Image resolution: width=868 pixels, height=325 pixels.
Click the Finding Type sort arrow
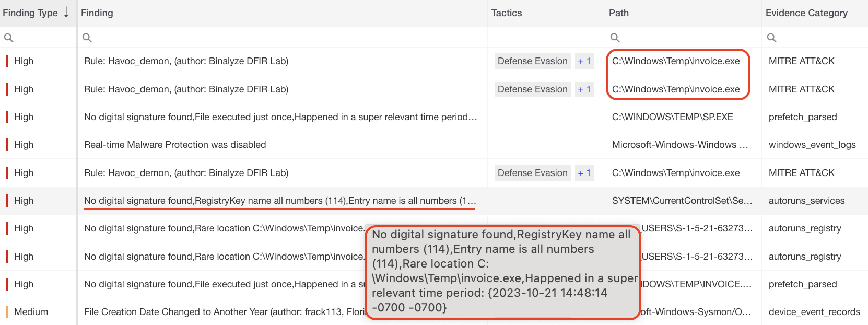click(66, 13)
